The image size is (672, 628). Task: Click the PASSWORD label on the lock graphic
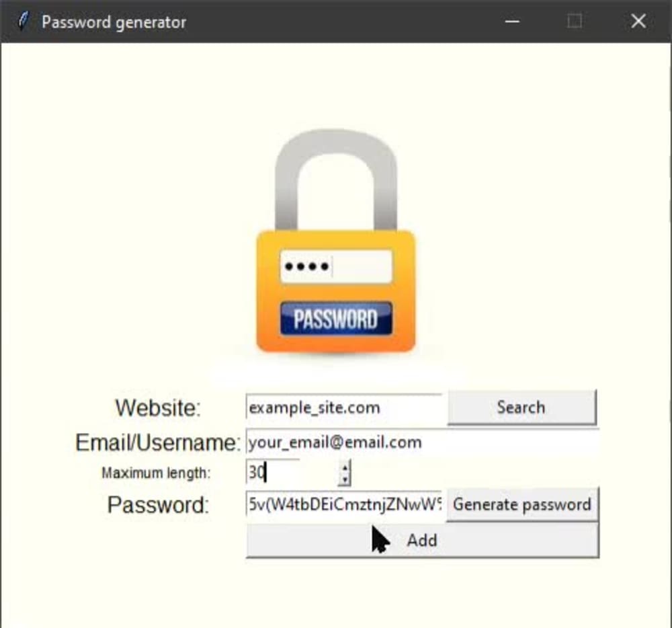(335, 319)
